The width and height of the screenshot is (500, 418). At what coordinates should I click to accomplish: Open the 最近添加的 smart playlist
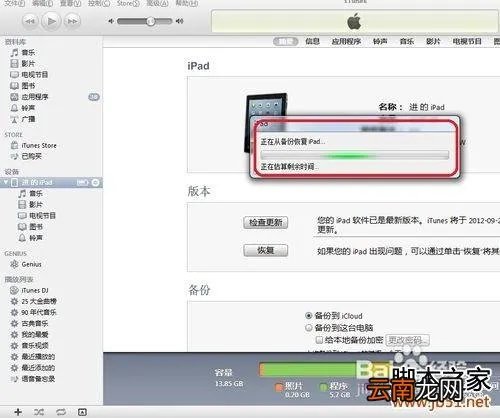pyautogui.click(x=33, y=368)
